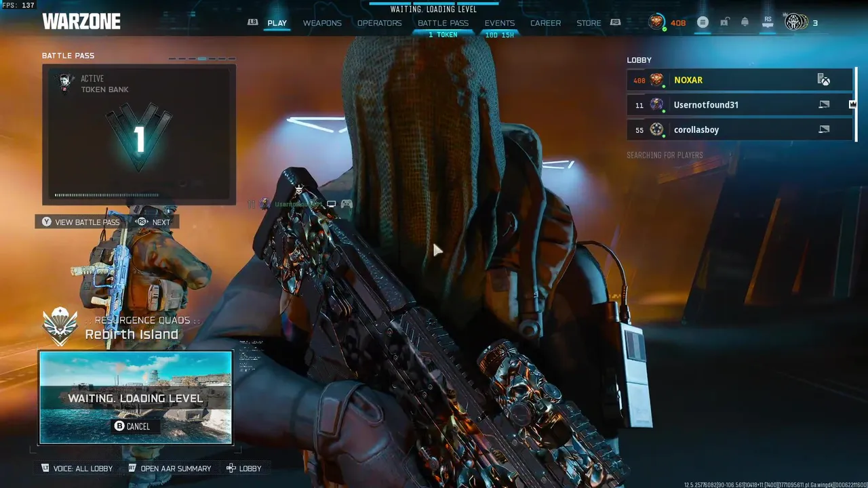Click the Rebirth Island map thumbnail
Image resolution: width=868 pixels, height=488 pixels.
(x=136, y=397)
